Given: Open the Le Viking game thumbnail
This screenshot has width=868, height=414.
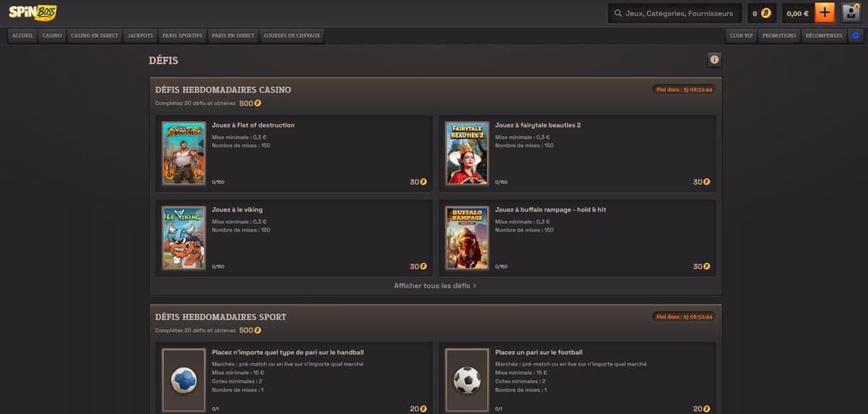Looking at the screenshot, I should point(184,237).
